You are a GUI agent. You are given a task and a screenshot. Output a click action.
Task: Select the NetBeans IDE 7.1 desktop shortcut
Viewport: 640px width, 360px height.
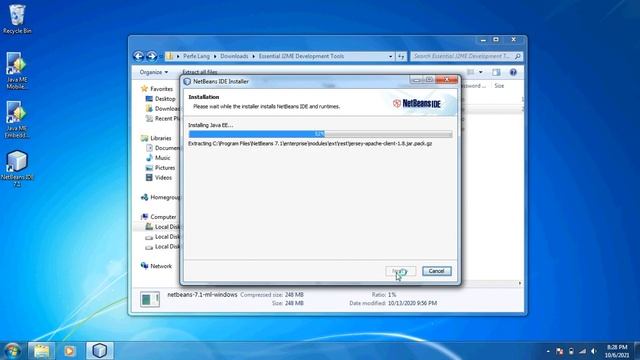point(17,169)
